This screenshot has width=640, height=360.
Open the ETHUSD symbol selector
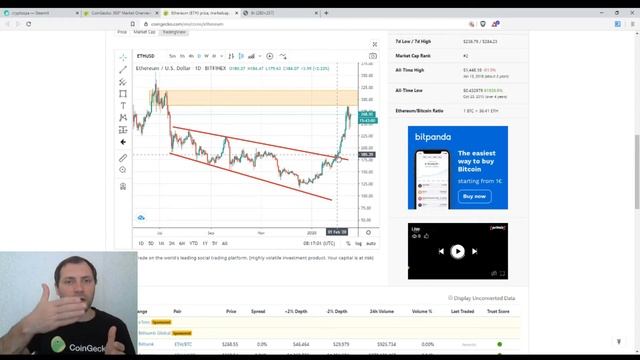146,56
